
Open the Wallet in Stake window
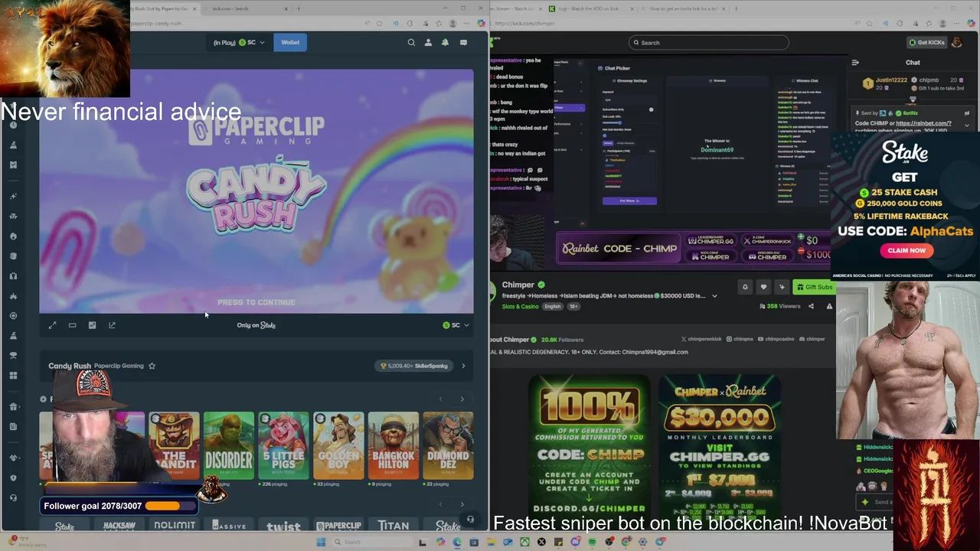pos(290,42)
